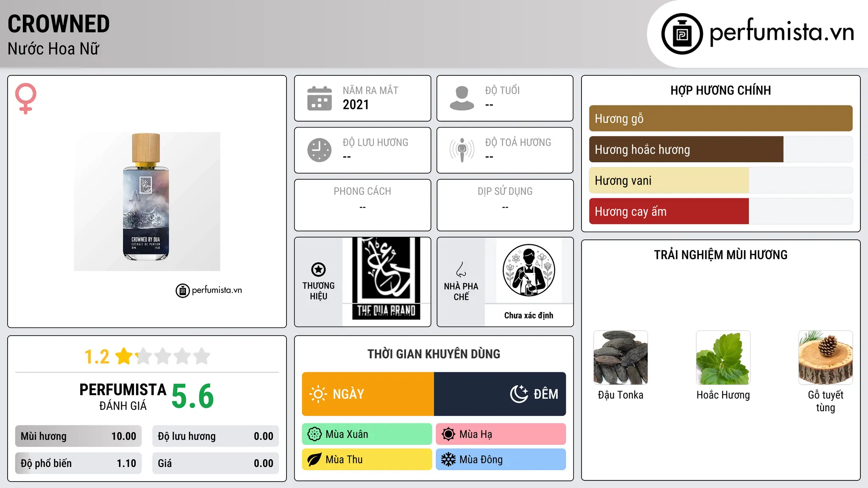Screen dimensions: 868x488
Task: Click the gold star in the rating row
Action: pos(124,356)
